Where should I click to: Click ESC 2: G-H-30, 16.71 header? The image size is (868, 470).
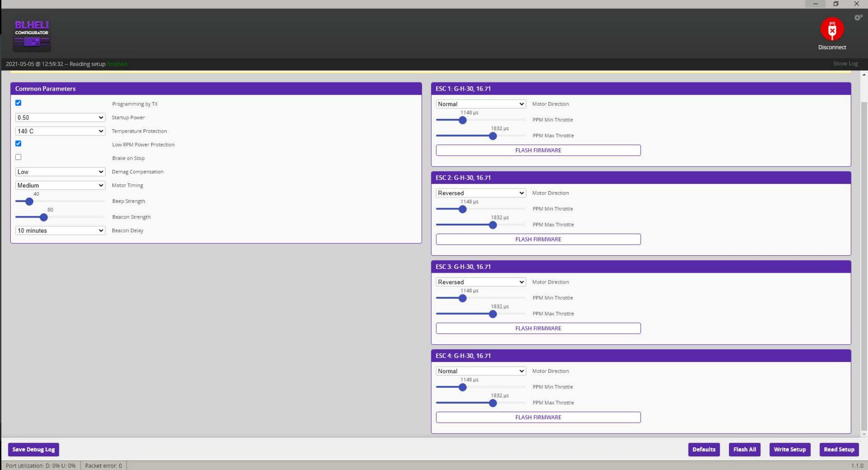click(x=641, y=178)
